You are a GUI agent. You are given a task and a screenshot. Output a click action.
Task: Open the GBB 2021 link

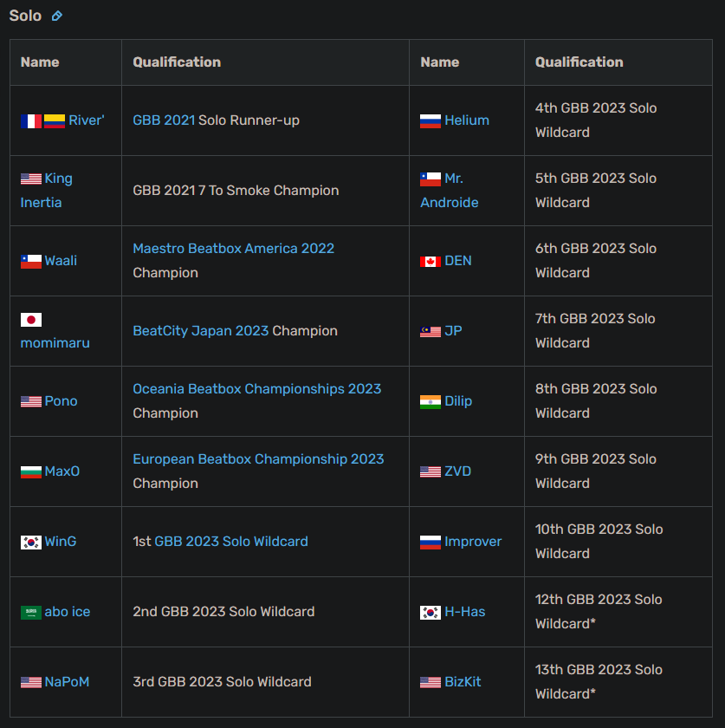[164, 120]
